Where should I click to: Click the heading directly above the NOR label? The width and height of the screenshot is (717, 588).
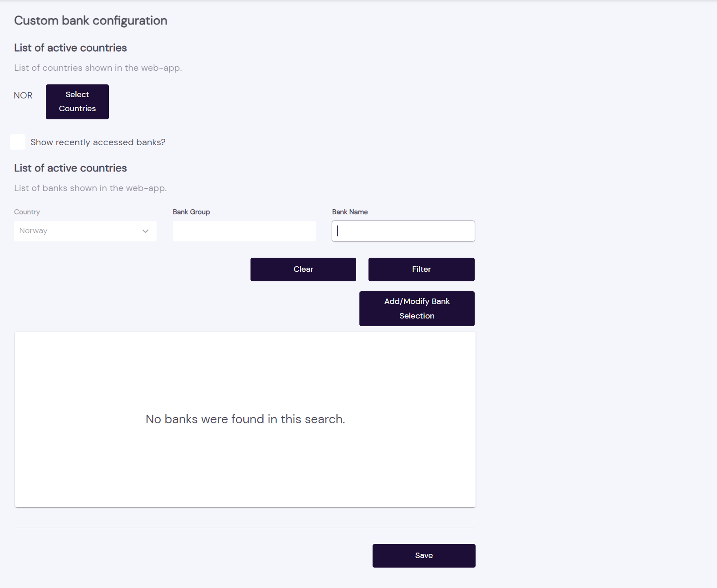70,48
